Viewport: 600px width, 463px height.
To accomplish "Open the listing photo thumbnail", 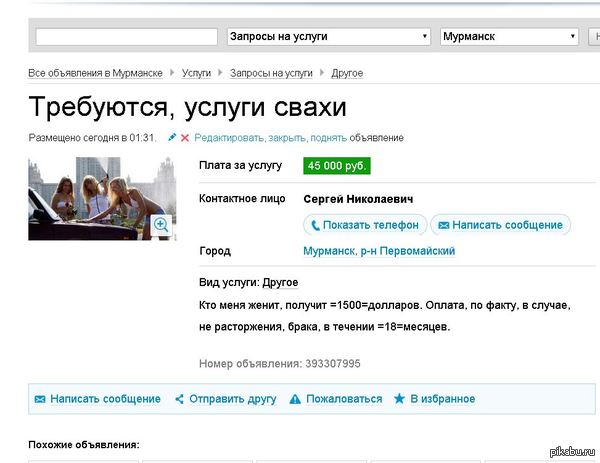I will 102,199.
